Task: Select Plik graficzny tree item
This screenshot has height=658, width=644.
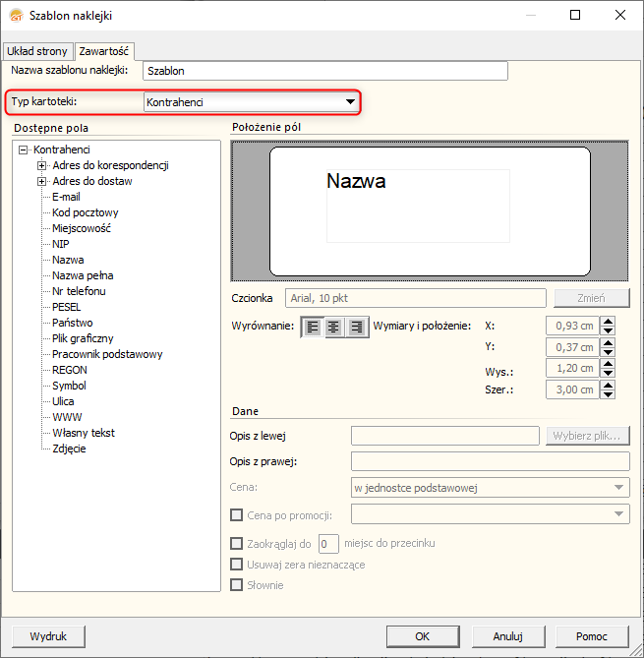Action: coord(83,338)
